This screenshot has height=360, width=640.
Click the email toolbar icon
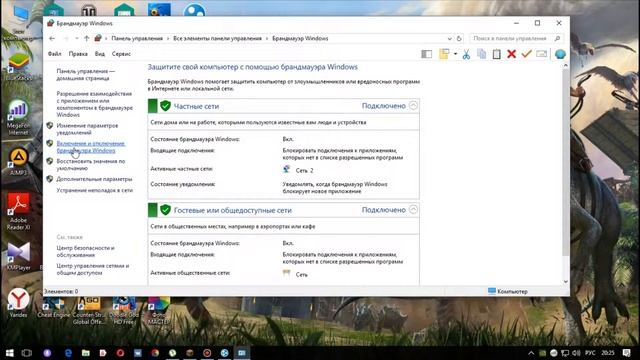(x=542, y=54)
